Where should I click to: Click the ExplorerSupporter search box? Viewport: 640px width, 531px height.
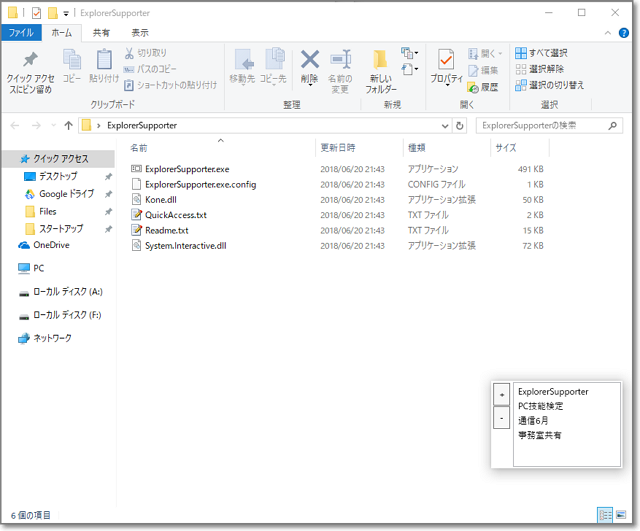pos(540,126)
